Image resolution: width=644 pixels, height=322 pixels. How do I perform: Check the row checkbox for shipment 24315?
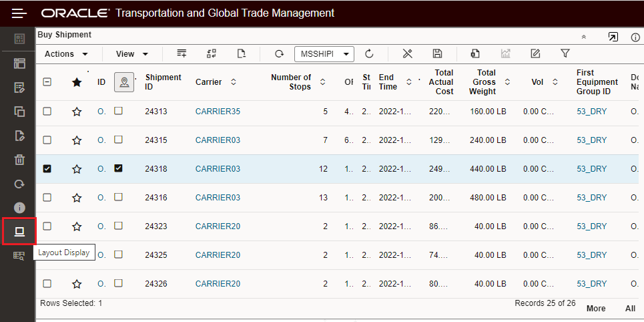47,140
